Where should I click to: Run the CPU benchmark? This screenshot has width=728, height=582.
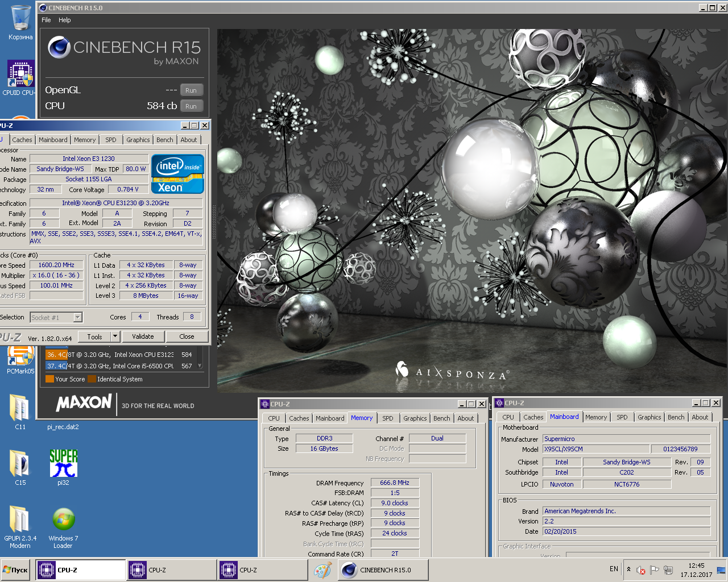point(191,106)
